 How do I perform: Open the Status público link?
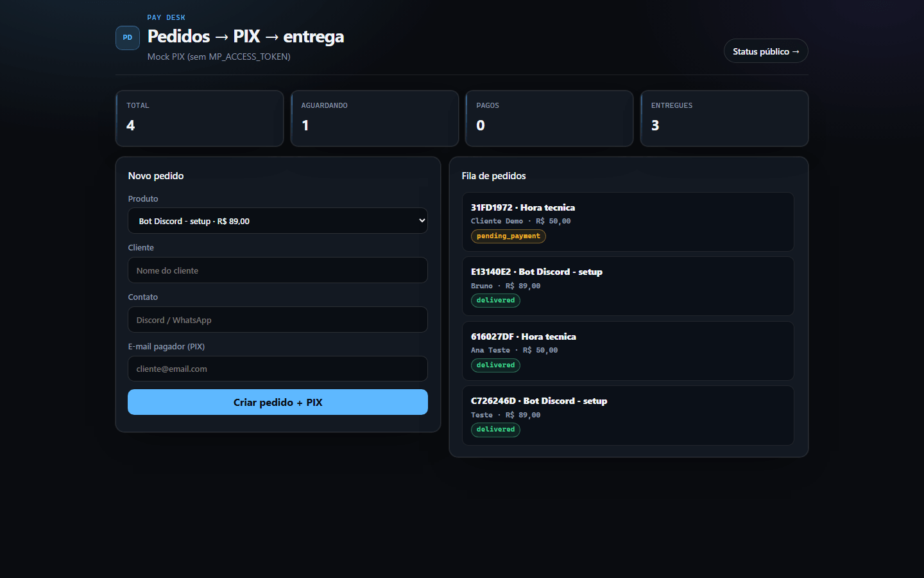point(766,51)
